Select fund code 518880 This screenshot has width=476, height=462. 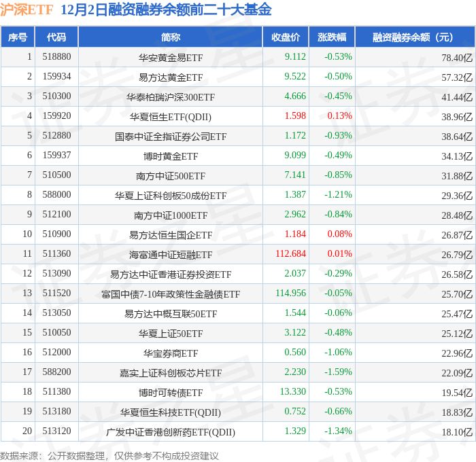coord(56,56)
